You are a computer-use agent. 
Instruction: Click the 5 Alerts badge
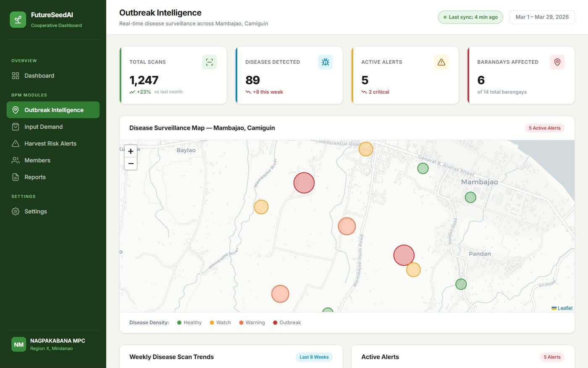pos(552,357)
